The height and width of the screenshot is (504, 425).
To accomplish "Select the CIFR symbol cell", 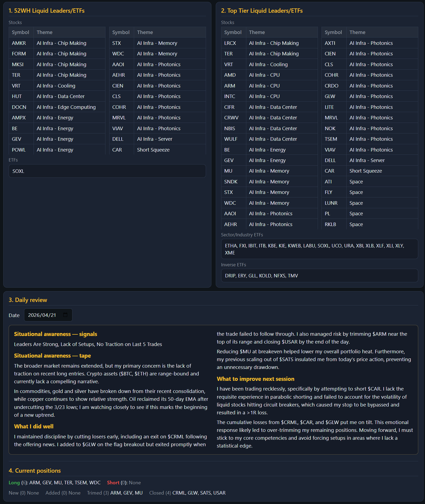I will pos(233,107).
